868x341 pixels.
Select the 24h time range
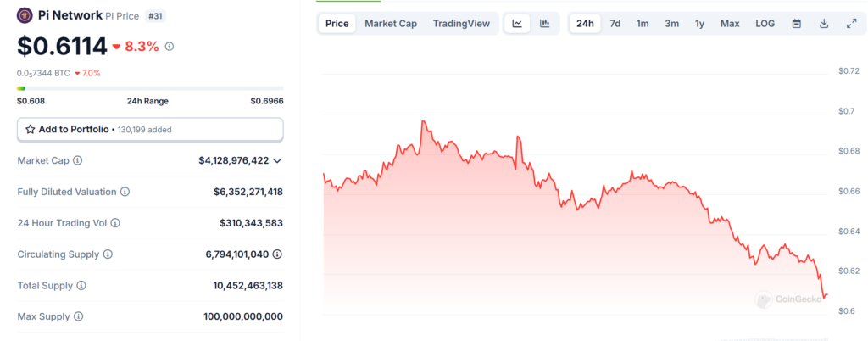click(585, 23)
